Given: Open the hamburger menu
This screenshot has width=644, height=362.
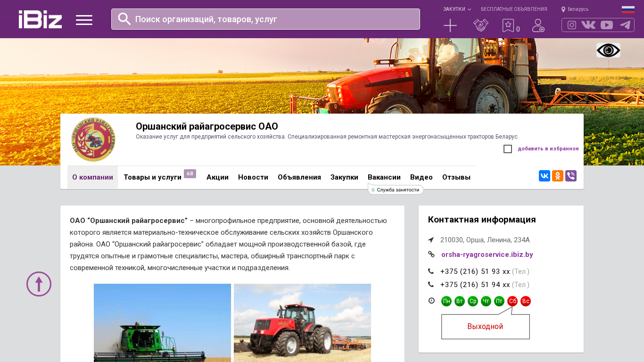Looking at the screenshot, I should coord(84,20).
